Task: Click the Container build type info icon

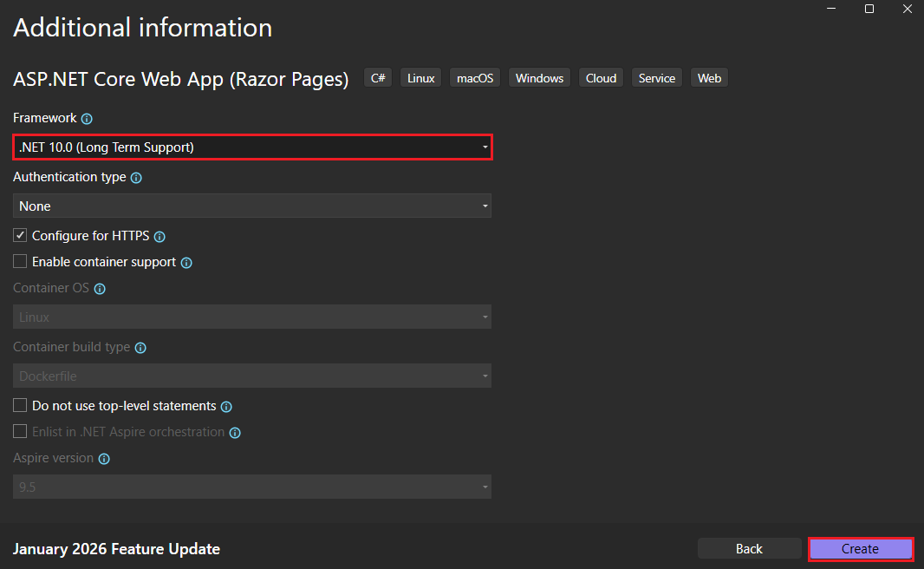Action: 140,347
